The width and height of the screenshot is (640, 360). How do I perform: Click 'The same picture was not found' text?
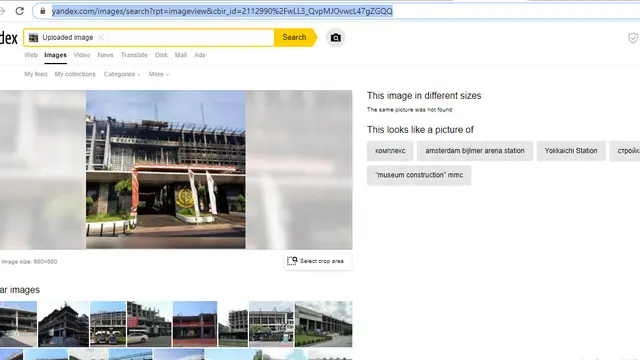pos(409,109)
